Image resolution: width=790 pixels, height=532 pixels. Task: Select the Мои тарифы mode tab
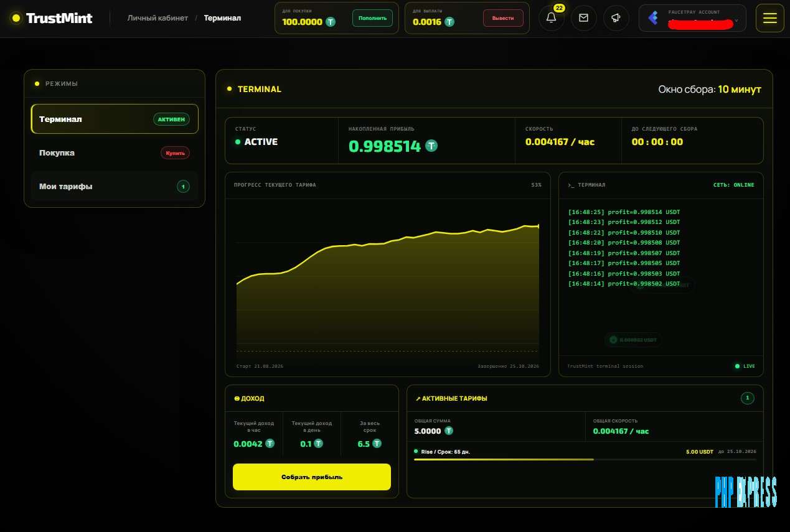tap(115, 186)
